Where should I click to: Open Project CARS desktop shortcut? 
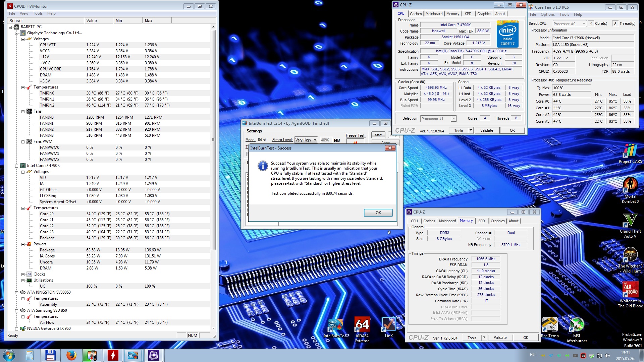[x=630, y=154]
